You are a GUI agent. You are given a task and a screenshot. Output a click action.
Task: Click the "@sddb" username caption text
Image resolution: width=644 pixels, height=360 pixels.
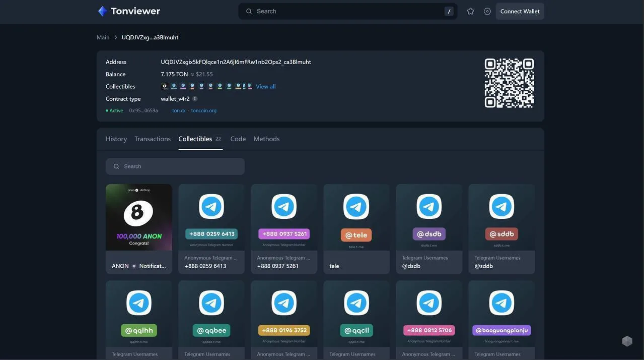(484, 266)
